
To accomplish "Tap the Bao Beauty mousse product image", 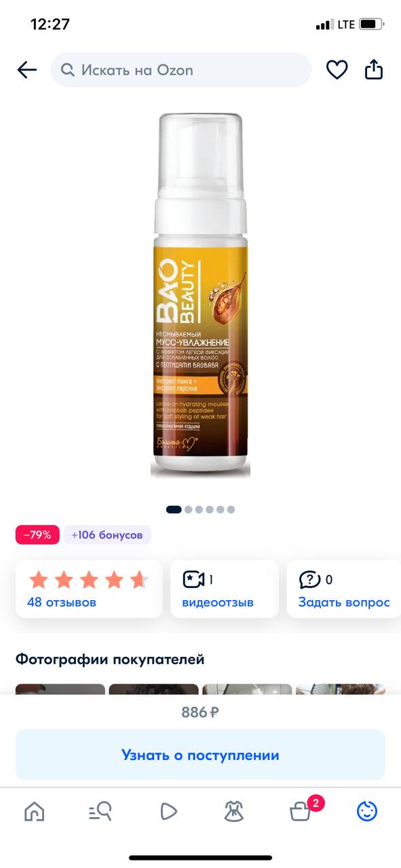I will point(200,296).
